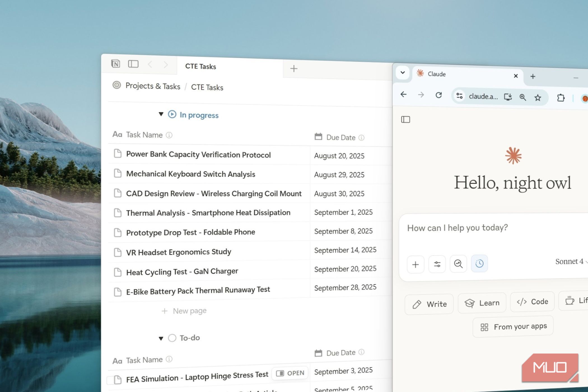
Task: Open Claude sidebar panel icon
Action: 405,120
